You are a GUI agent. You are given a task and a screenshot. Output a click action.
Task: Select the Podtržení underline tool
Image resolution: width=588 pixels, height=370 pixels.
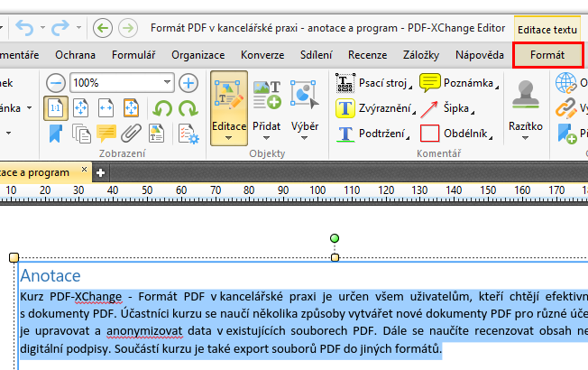coord(372,134)
